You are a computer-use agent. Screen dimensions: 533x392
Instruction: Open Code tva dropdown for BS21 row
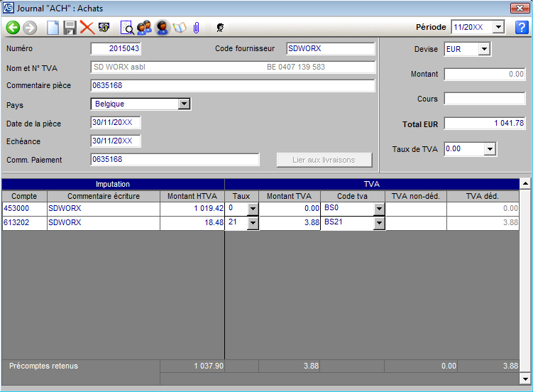tap(379, 223)
